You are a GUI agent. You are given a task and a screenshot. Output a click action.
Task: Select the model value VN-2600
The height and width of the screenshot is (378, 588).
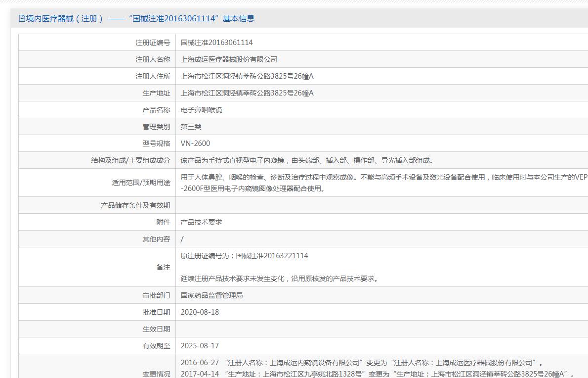point(195,143)
